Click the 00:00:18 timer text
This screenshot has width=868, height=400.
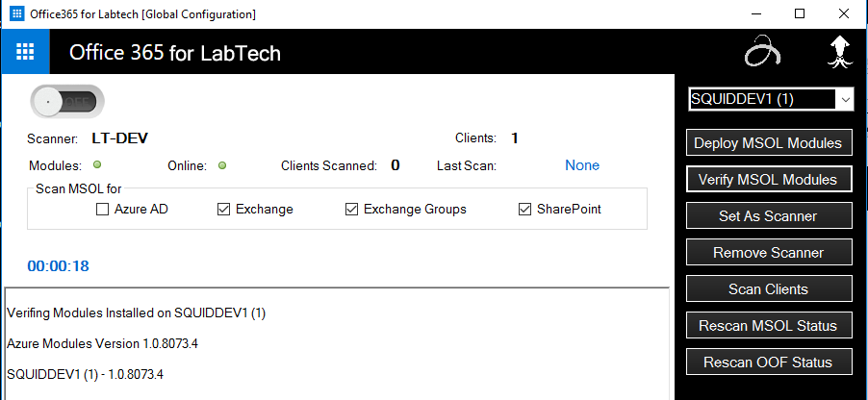(58, 266)
